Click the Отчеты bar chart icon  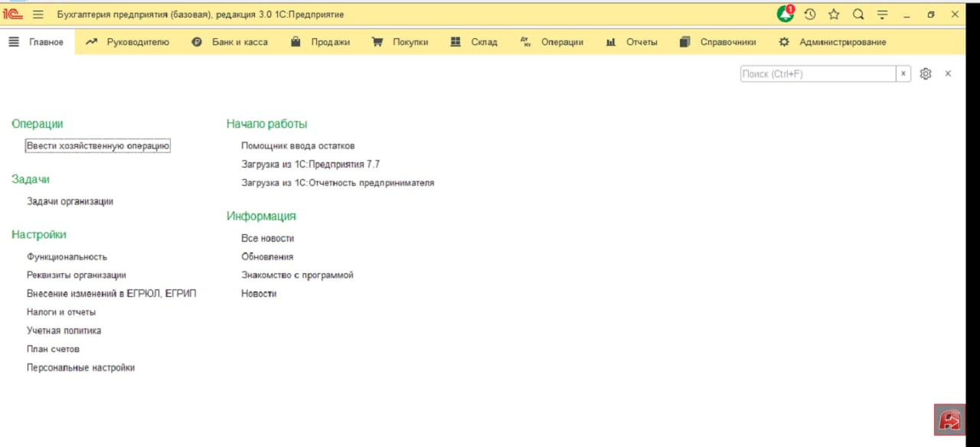coord(611,42)
